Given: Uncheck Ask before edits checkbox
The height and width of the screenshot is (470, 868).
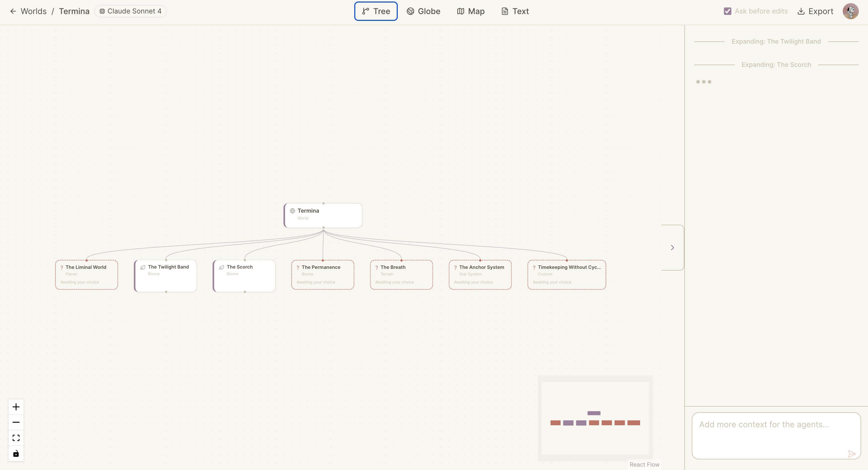Looking at the screenshot, I should click(x=727, y=11).
